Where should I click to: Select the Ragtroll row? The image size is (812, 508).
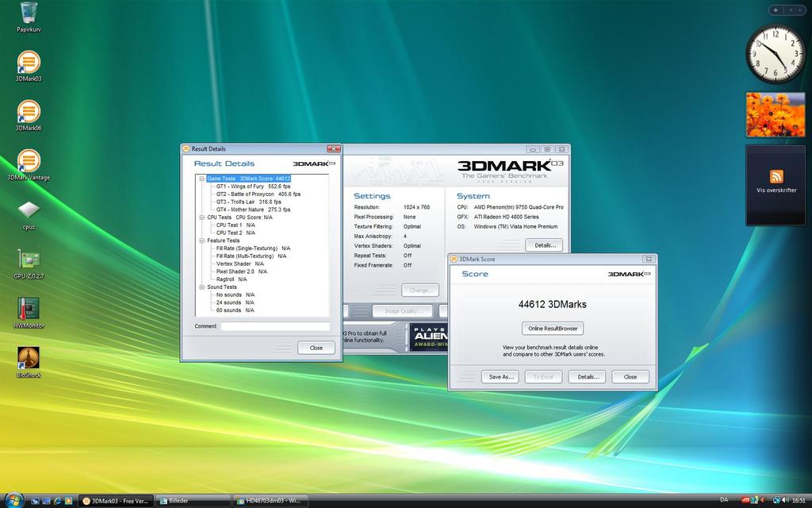232,279
